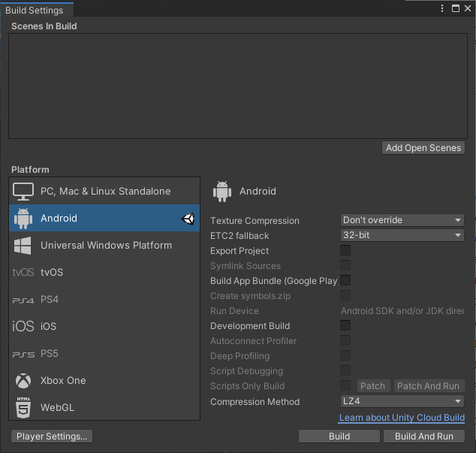Image resolution: width=476 pixels, height=453 pixels.
Task: Open the ETC2 fallback dropdown
Action: [x=402, y=235]
